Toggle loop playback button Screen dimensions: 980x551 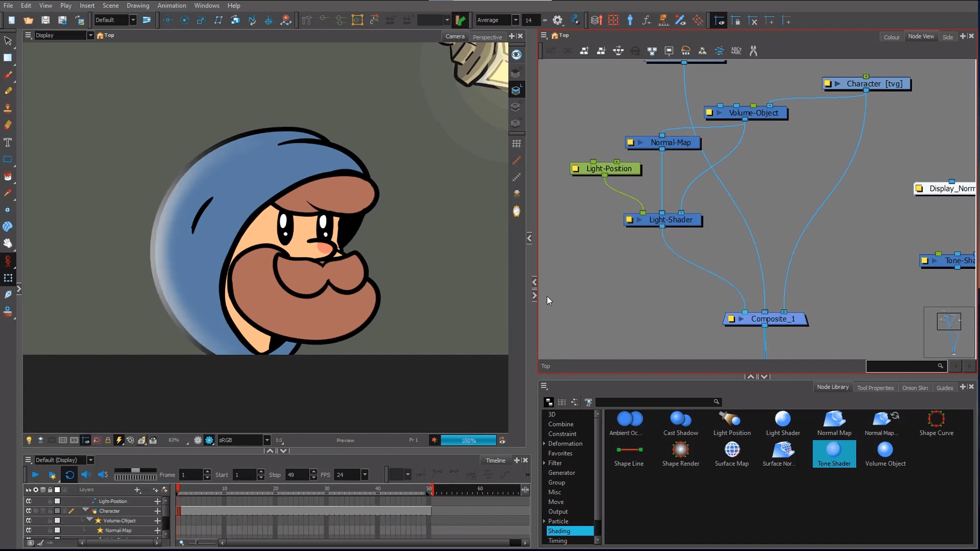(x=70, y=475)
